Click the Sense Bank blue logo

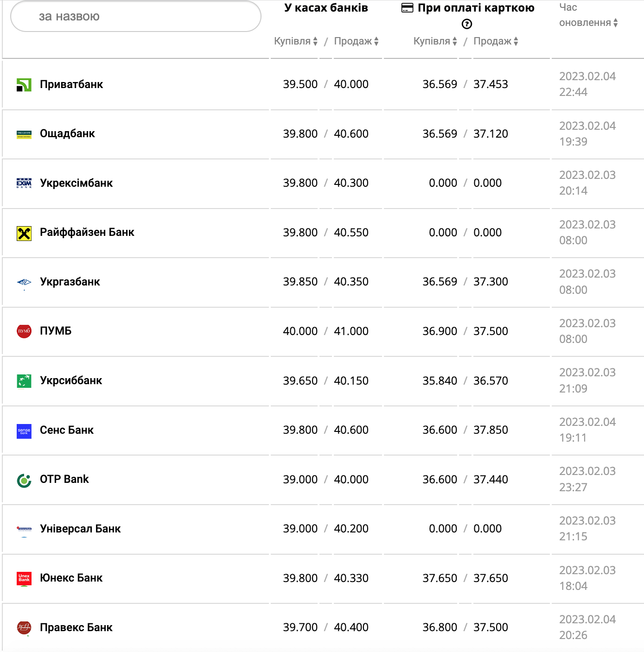click(x=24, y=431)
